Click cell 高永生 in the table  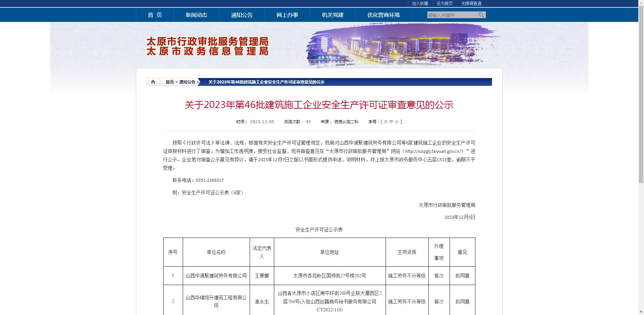tap(262, 302)
